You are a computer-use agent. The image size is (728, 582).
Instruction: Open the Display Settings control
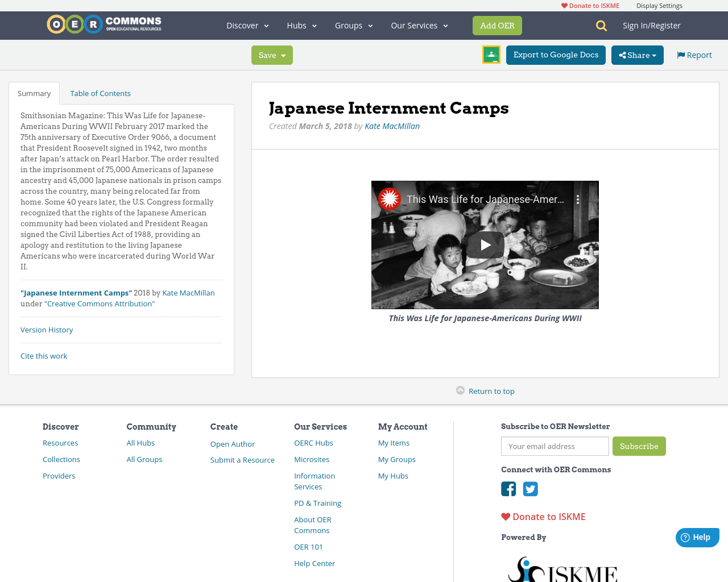point(659,5)
